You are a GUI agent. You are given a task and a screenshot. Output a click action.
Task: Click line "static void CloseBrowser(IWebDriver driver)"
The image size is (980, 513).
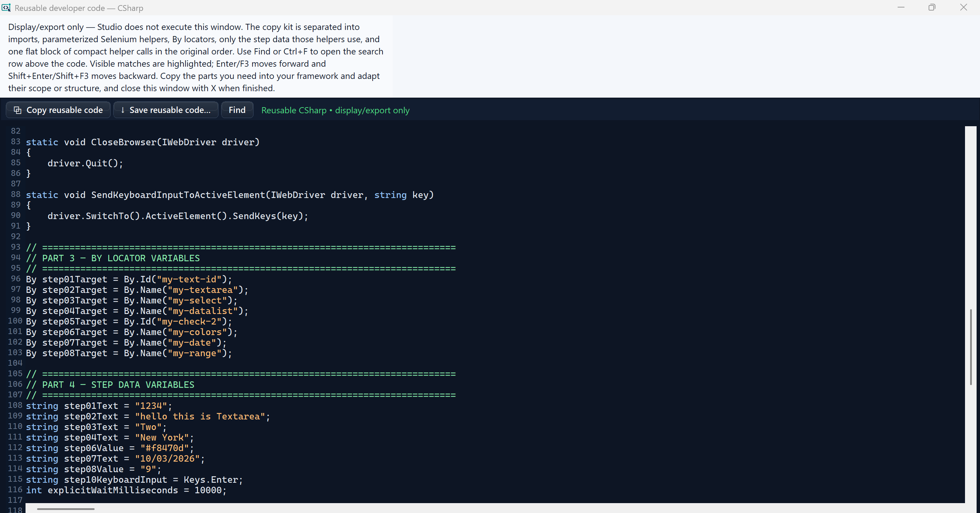(143, 142)
